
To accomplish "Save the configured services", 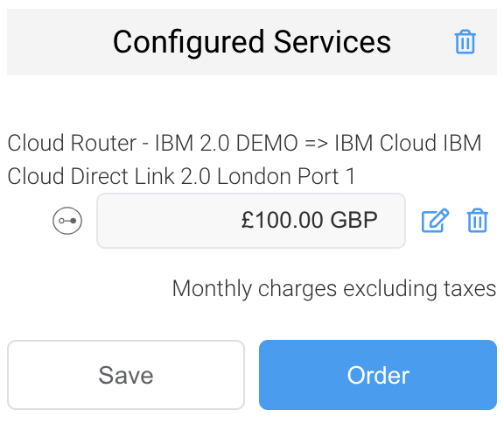I will (126, 375).
